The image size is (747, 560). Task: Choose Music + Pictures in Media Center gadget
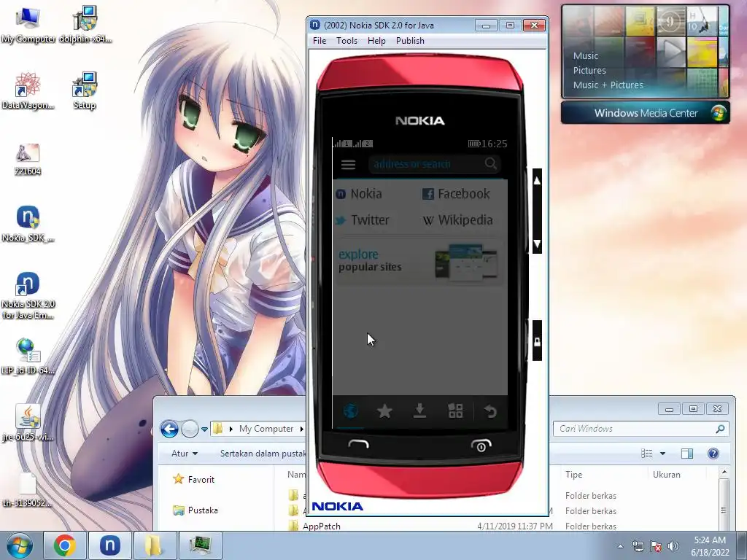coord(608,85)
